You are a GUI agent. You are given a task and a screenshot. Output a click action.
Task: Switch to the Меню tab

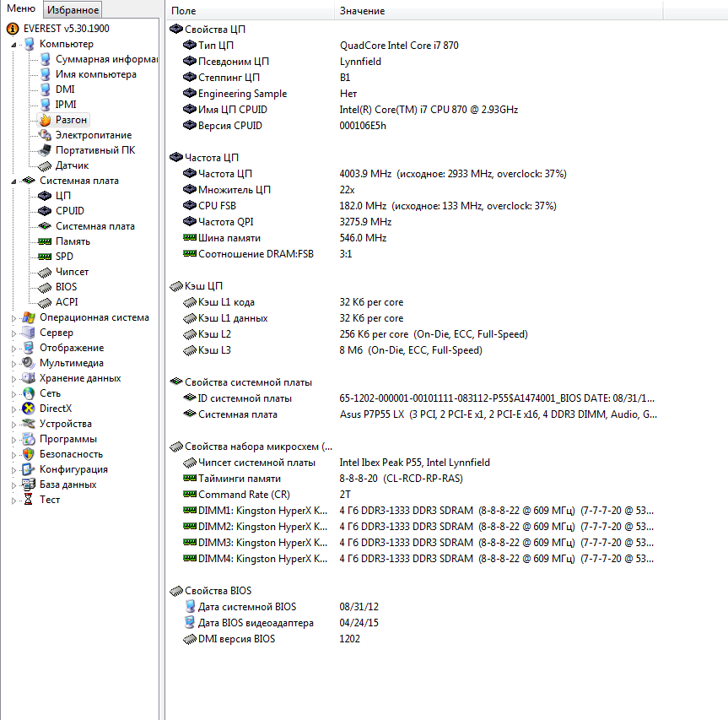click(x=21, y=8)
